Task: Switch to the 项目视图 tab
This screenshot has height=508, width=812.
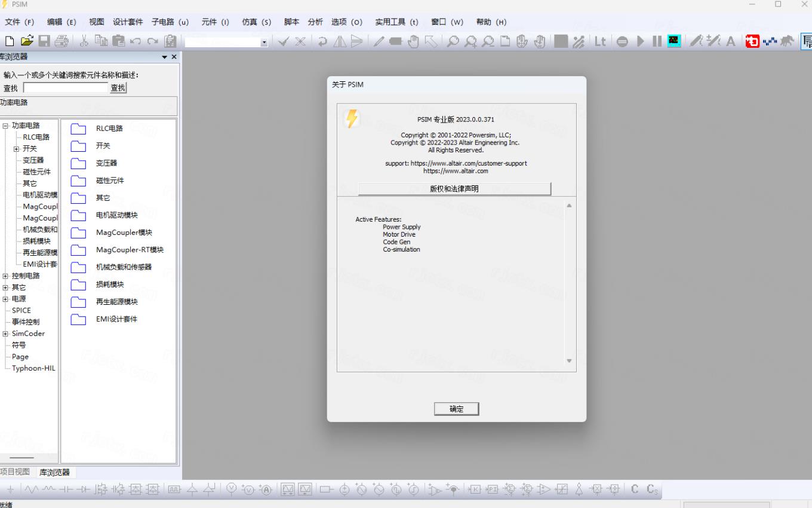Action: coord(15,472)
